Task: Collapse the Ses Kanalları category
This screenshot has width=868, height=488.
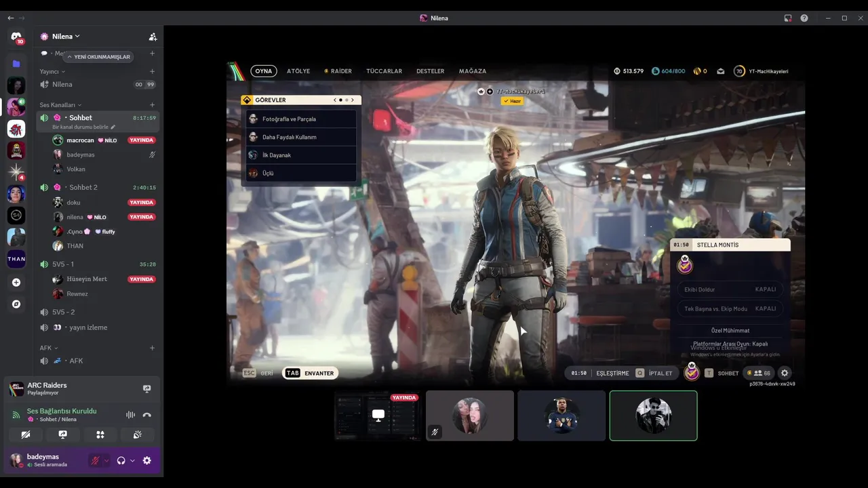Action: 60,105
